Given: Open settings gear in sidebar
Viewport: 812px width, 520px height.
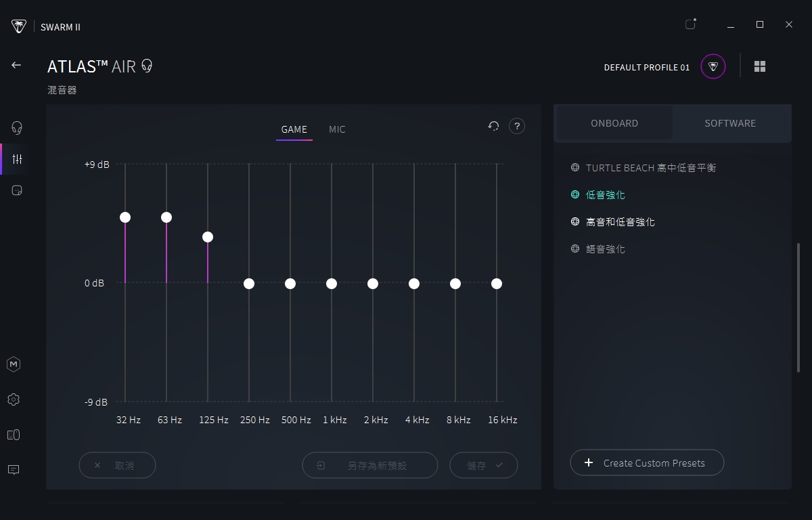Looking at the screenshot, I should (x=14, y=399).
